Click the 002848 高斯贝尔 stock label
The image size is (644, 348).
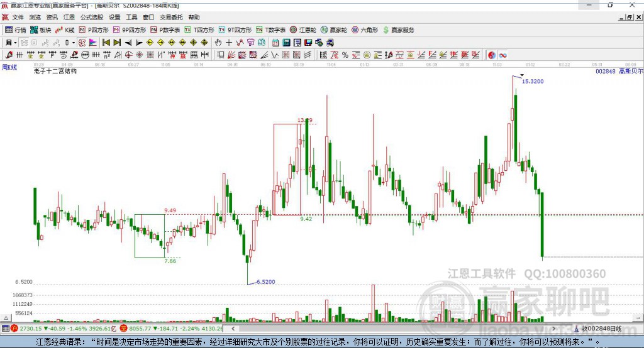(619, 71)
